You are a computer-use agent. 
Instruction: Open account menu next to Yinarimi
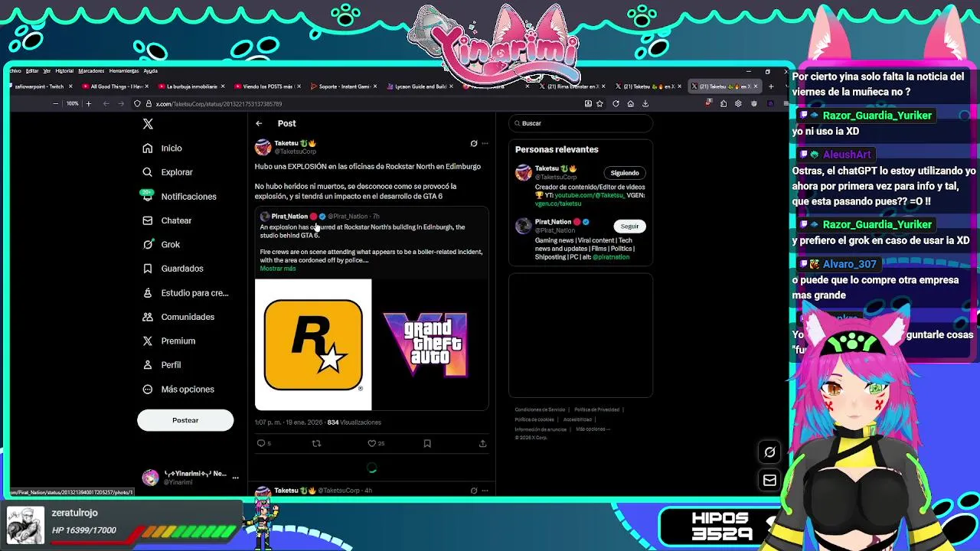236,478
